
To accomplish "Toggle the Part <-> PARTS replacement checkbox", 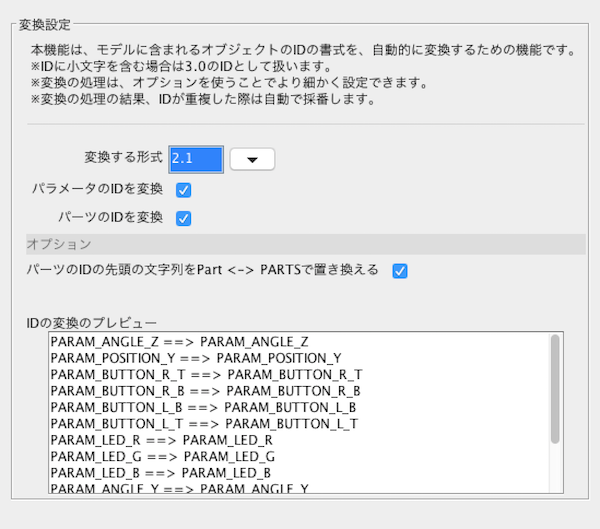I will [x=399, y=271].
